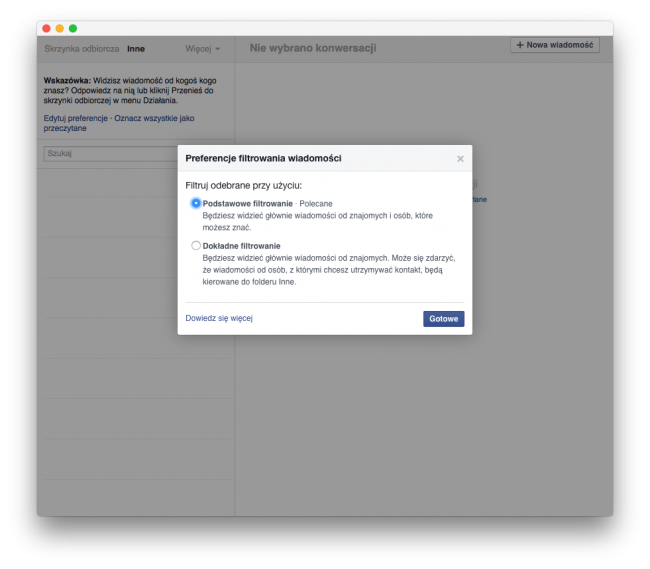Click Oznacz wszystkie jako przeczytane link

pos(119,123)
